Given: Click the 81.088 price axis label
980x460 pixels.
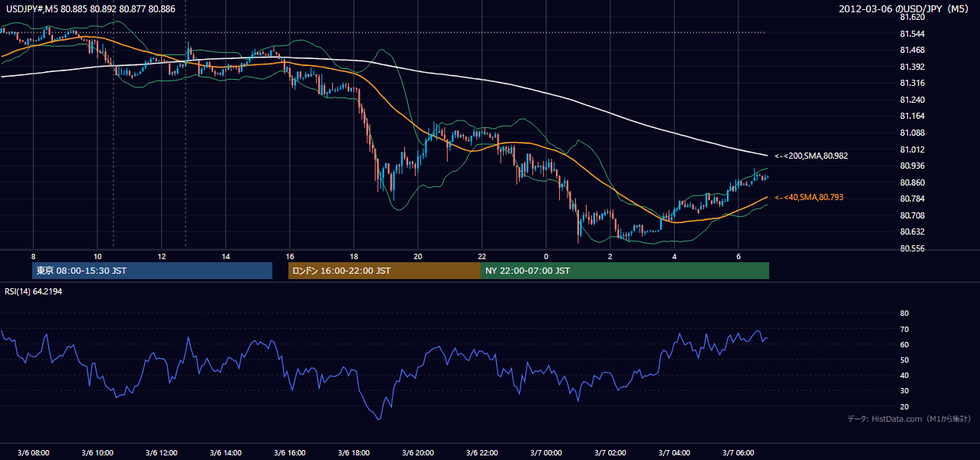Looking at the screenshot, I should (x=911, y=133).
